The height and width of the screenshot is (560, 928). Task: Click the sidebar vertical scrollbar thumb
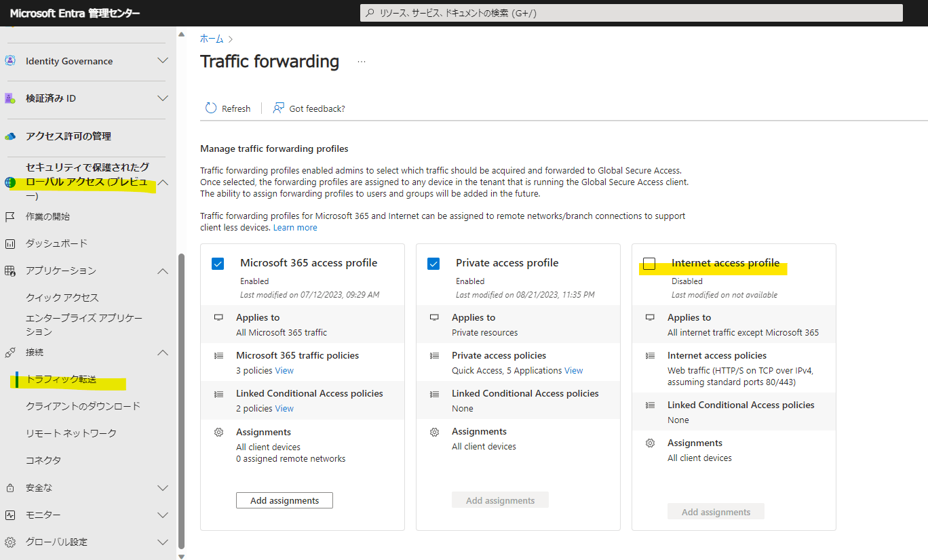click(x=180, y=401)
